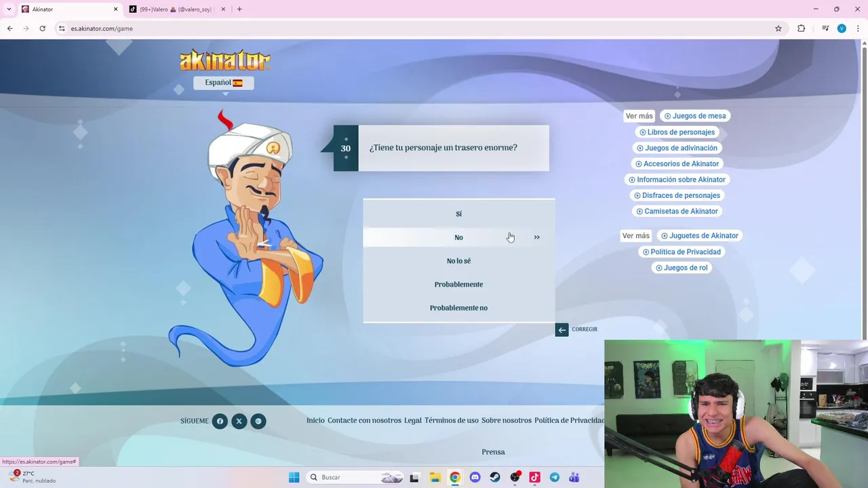Image resolution: width=868 pixels, height=488 pixels.
Task: Click the Corregir back arrow icon
Action: click(561, 330)
